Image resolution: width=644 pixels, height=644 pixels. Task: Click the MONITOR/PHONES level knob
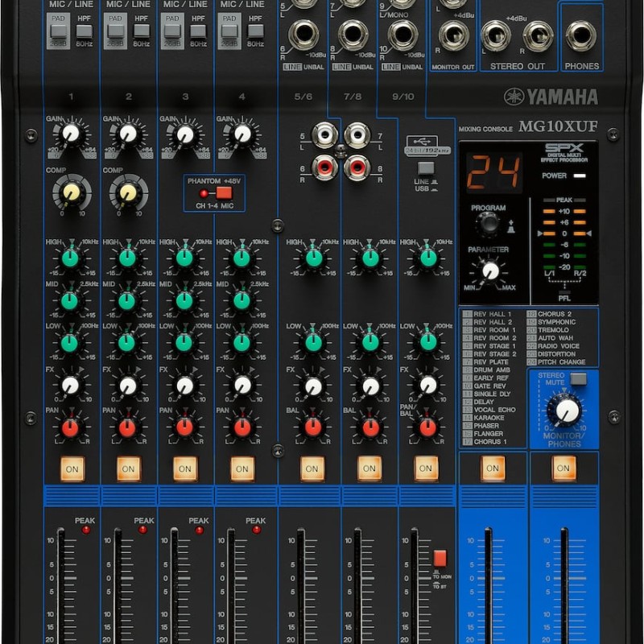pyautogui.click(x=568, y=411)
